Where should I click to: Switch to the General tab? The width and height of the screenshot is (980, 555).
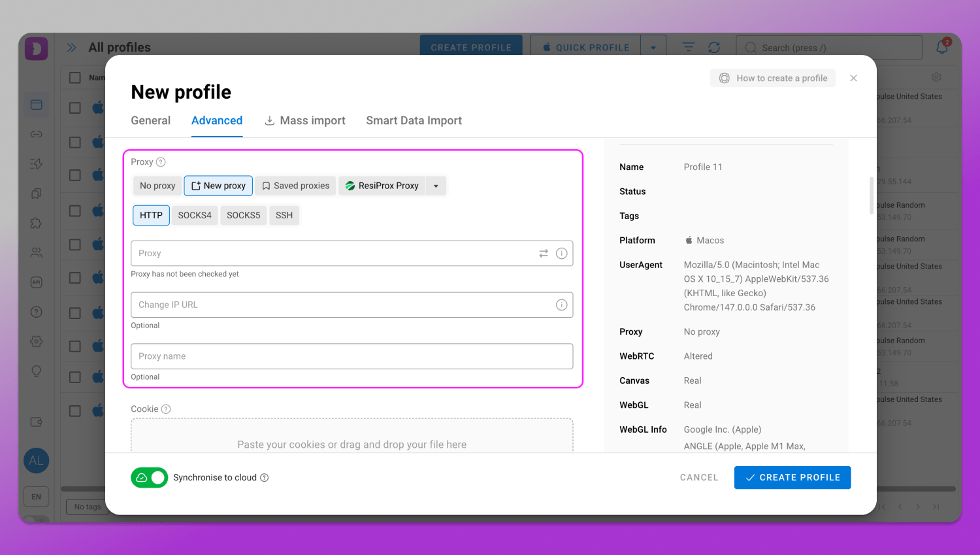pyautogui.click(x=150, y=121)
